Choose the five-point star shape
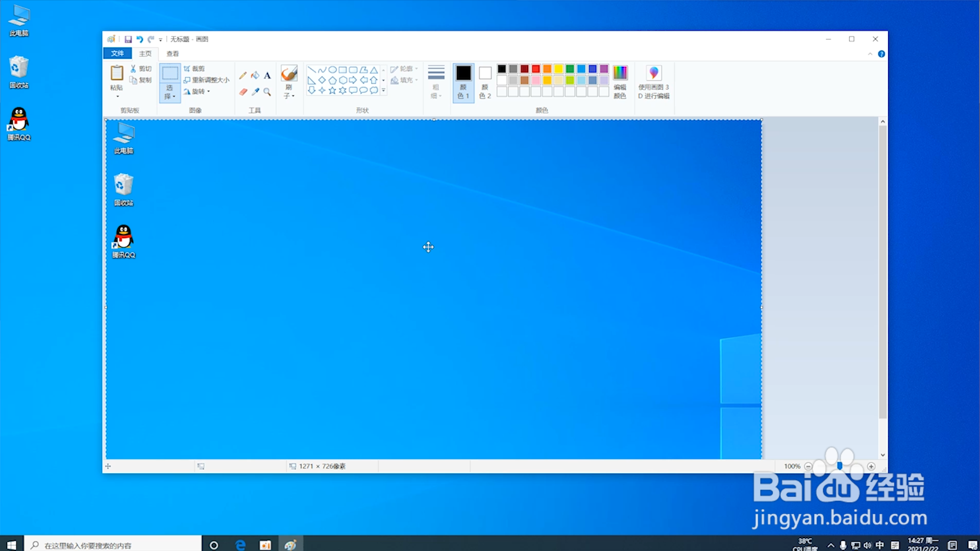Viewport: 980px width, 551px height. click(x=332, y=90)
